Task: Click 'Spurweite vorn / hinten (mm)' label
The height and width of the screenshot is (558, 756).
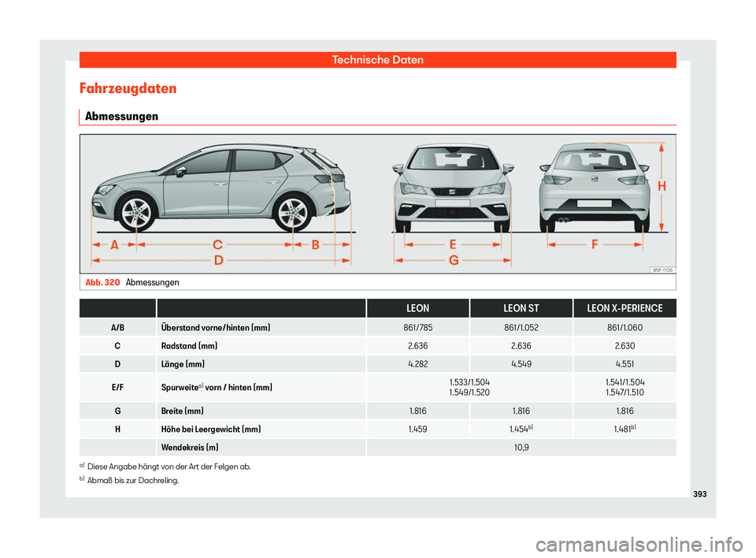Action: 217,387
